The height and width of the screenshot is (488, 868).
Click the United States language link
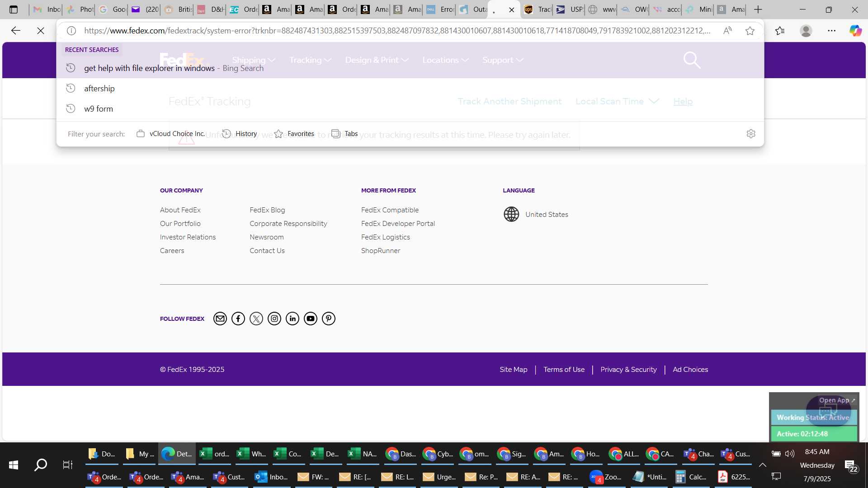[x=547, y=215]
